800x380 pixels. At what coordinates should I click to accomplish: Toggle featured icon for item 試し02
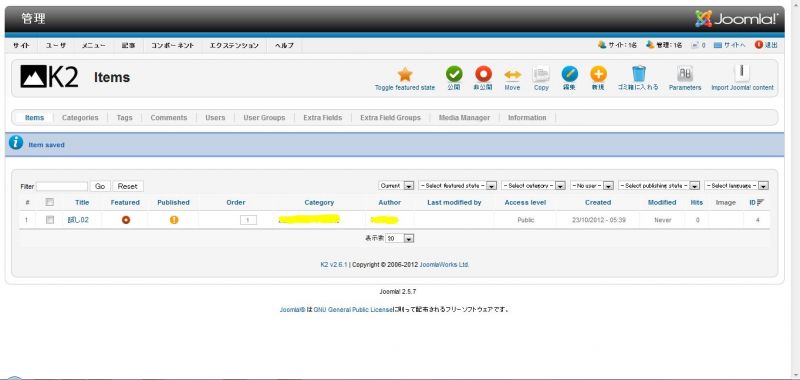point(126,220)
